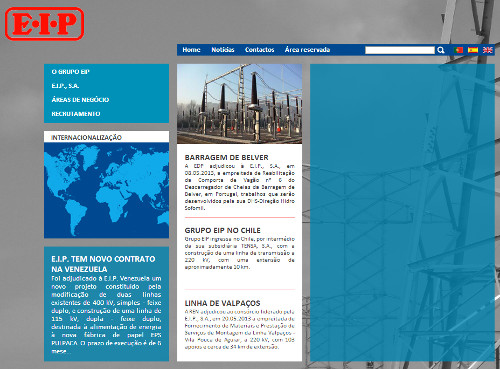This screenshot has height=369, width=500.
Task: Open the Home menu item
Action: 191,50
